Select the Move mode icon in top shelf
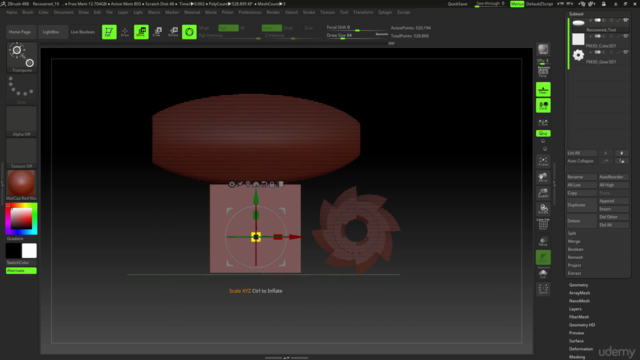The width and height of the screenshot is (640, 360). tap(141, 32)
